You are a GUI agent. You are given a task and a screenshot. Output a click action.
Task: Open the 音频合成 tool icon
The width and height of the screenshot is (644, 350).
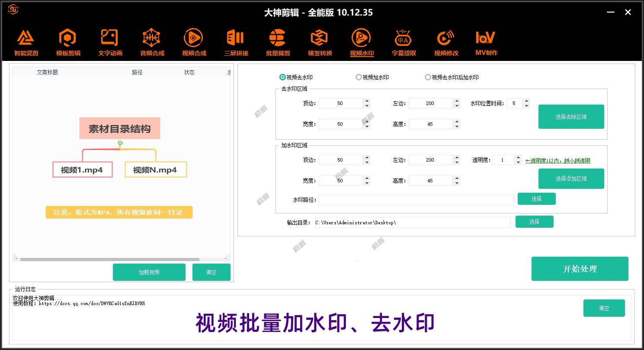point(152,43)
